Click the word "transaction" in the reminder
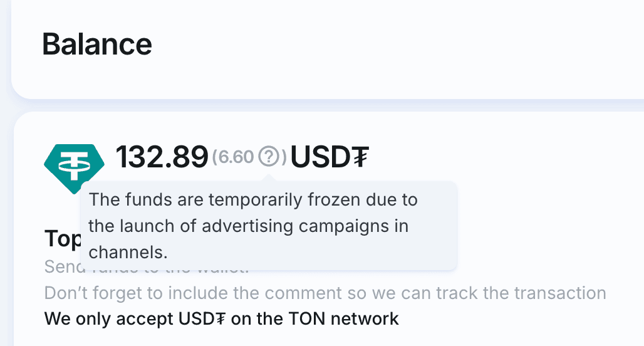 coord(561,293)
